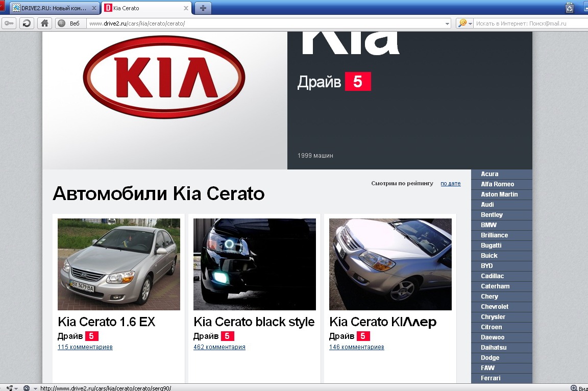This screenshot has width=588, height=391.
Task: Pick Chery in brand list
Action: point(501,297)
